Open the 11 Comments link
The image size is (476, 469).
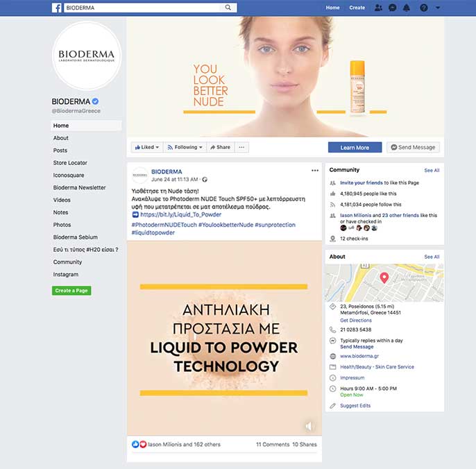pyautogui.click(x=273, y=445)
